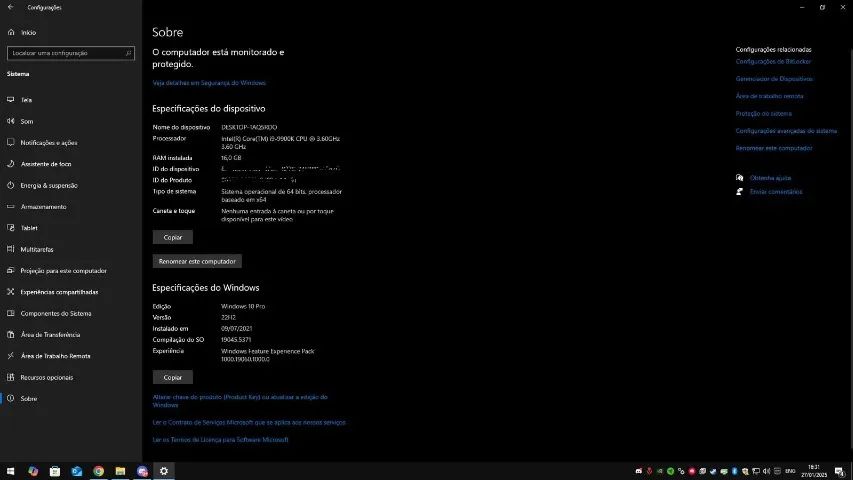
Task: Open the taskbar clock and date
Action: coord(813,471)
